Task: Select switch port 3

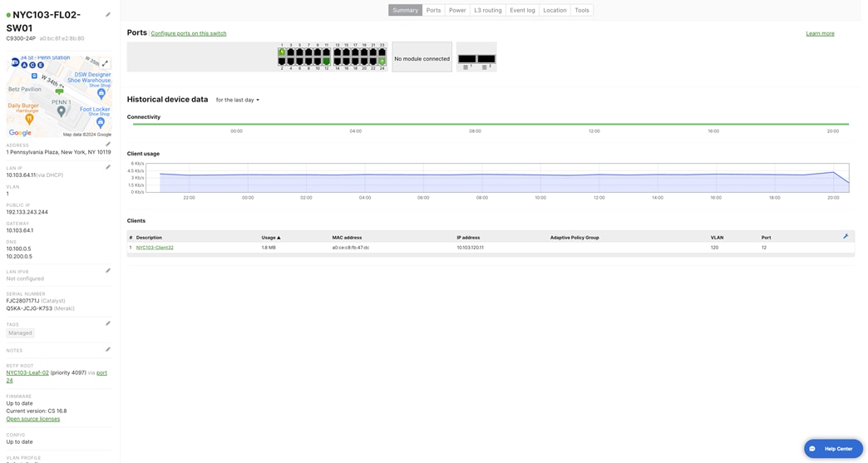Action: click(x=291, y=52)
